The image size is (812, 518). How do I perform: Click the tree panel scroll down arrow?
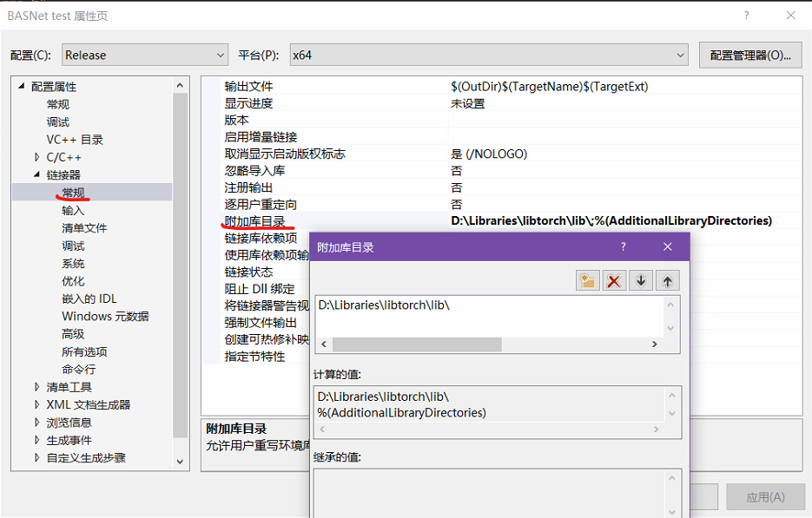[180, 462]
